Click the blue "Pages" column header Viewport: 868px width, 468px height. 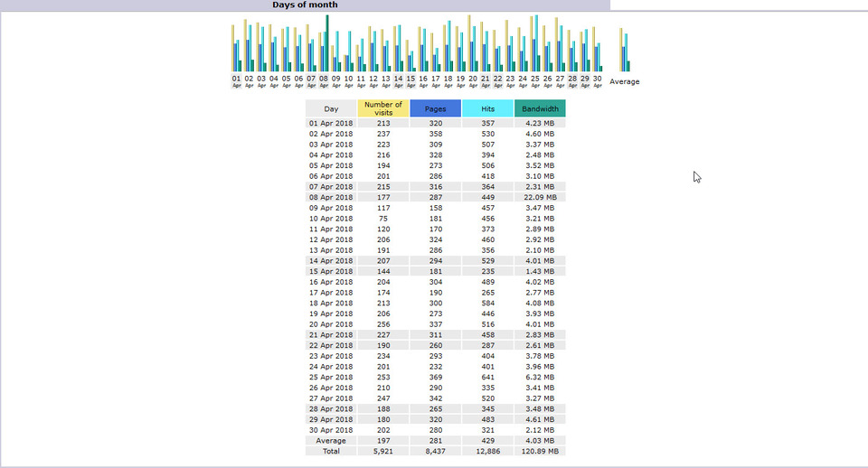[x=435, y=108]
